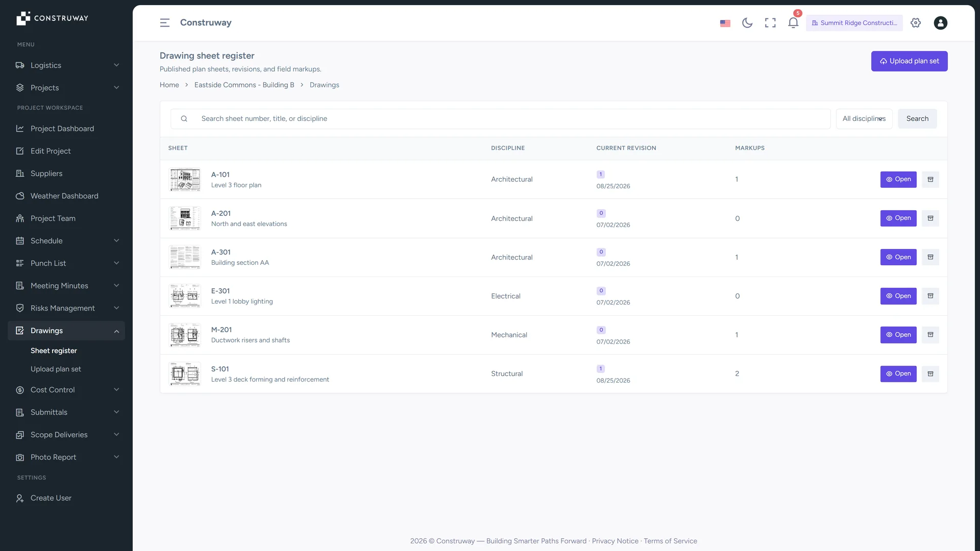980x551 pixels.
Task: Expand the Punch List menu
Action: click(66, 263)
